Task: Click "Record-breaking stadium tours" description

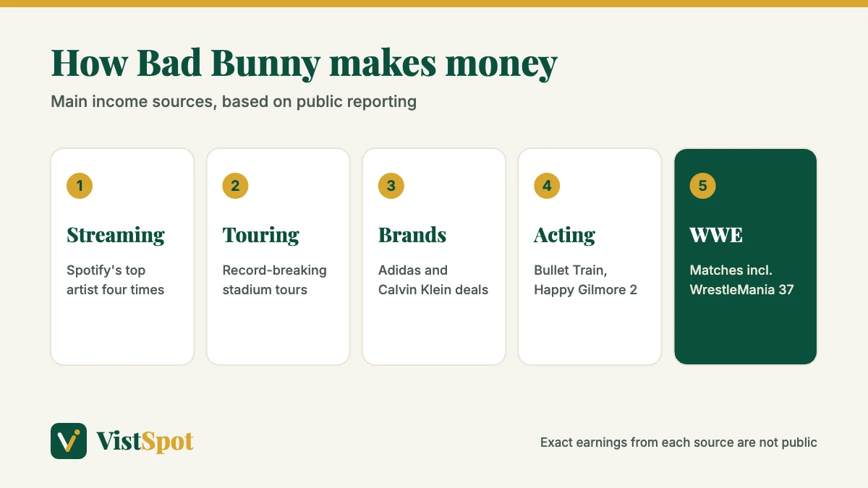Action: click(x=274, y=280)
